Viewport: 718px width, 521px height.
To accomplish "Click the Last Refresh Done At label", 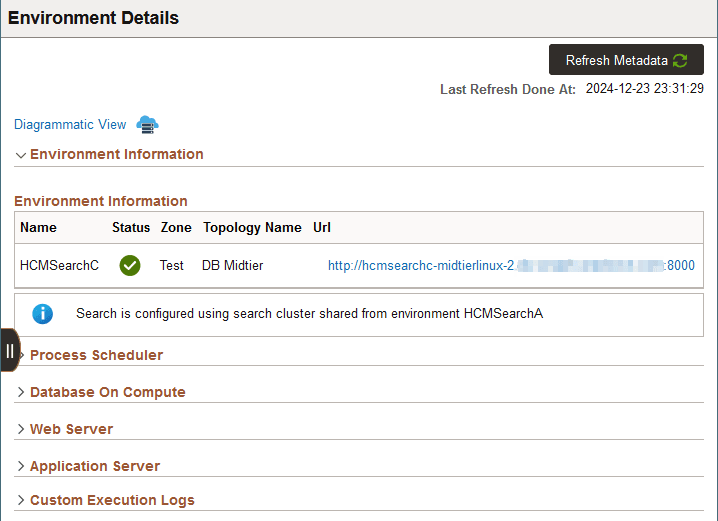I will click(x=508, y=89).
